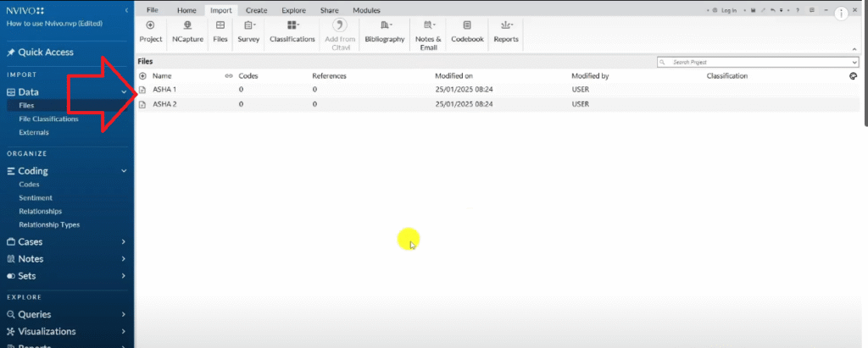This screenshot has width=868, height=348.
Task: Switch to the Explore tab
Action: tap(293, 10)
